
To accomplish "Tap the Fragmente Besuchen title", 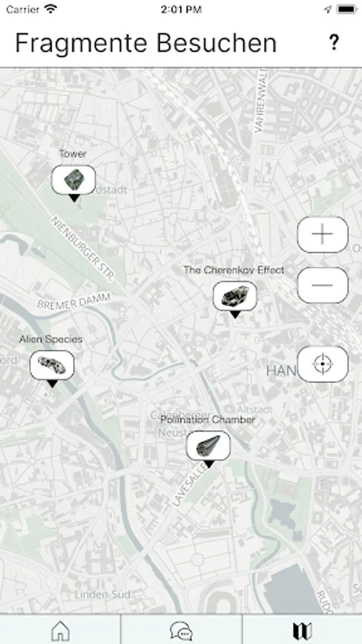I will point(146,43).
